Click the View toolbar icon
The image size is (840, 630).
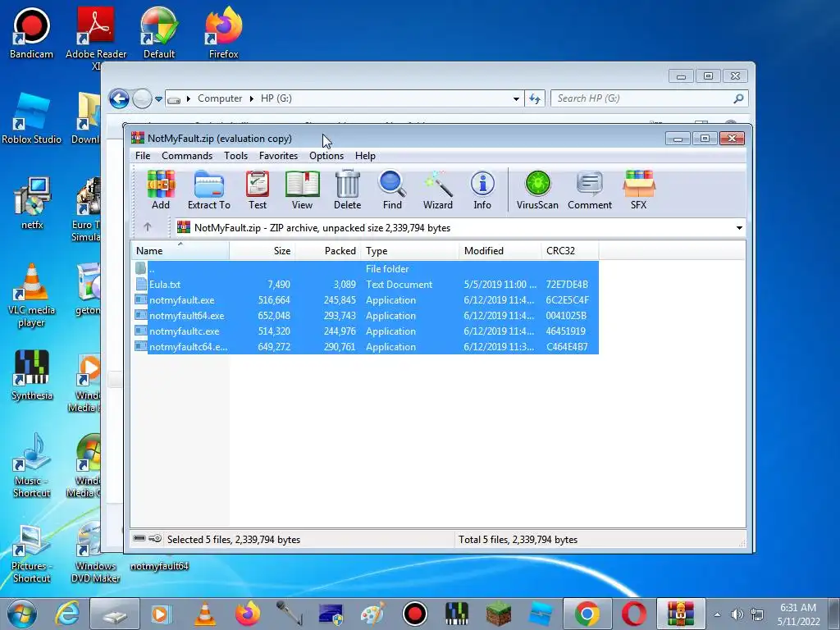pyautogui.click(x=302, y=190)
